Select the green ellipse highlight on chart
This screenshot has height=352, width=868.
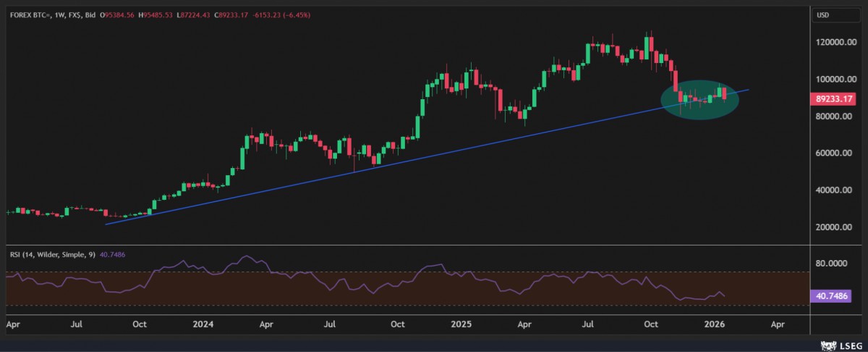click(700, 109)
